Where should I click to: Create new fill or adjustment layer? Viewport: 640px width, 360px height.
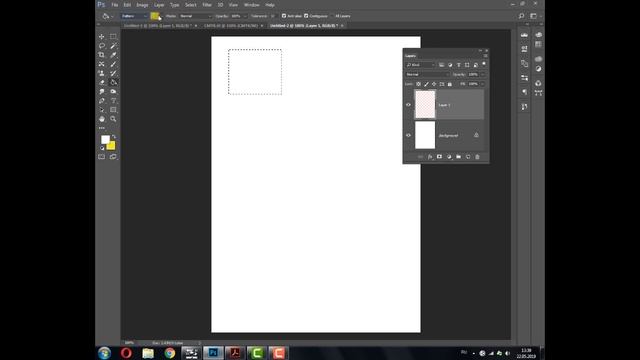(449, 157)
